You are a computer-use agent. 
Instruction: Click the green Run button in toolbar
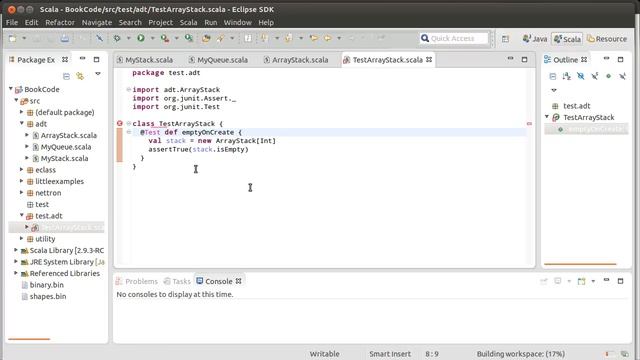[141, 38]
